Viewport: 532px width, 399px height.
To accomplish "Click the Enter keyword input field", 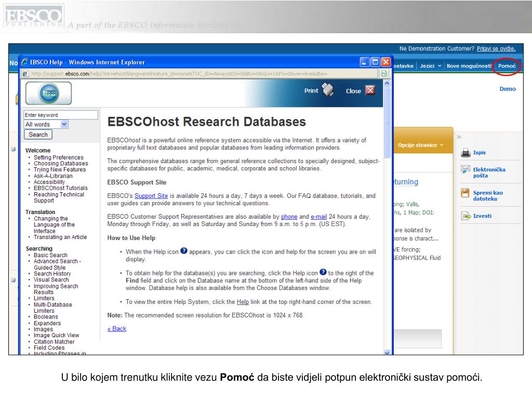I will (x=61, y=115).
